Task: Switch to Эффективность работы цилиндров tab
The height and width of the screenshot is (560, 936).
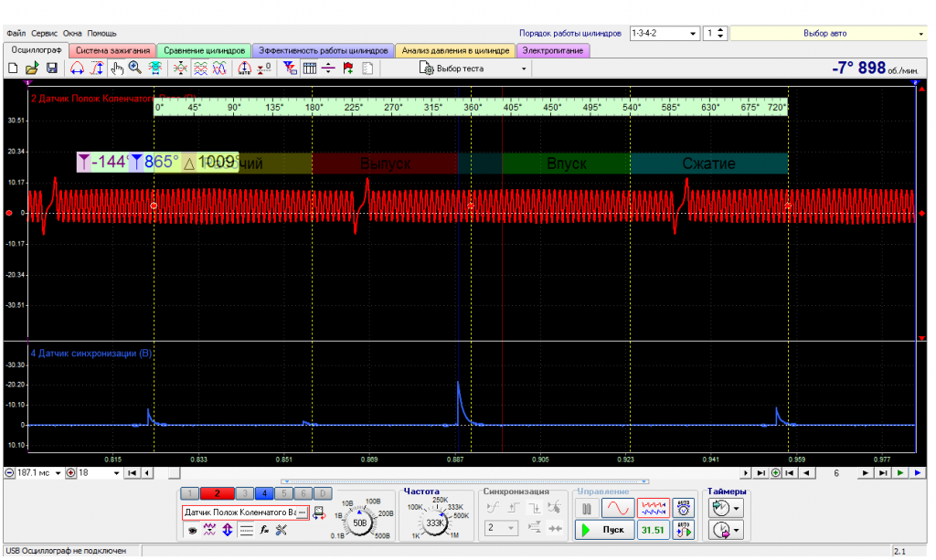Action: point(323,50)
